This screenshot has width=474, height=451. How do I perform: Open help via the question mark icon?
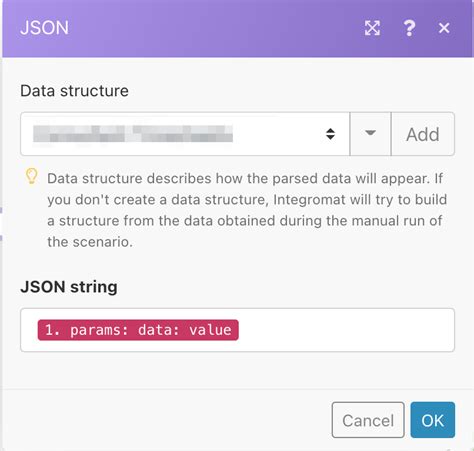click(x=409, y=28)
